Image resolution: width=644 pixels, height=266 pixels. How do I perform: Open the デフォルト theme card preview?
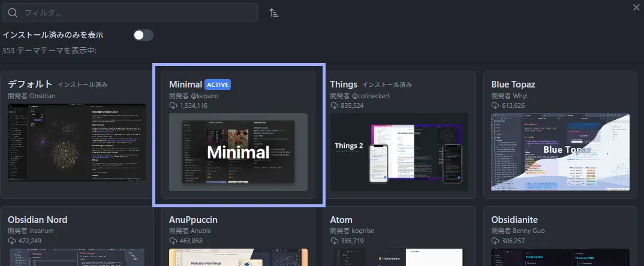(x=77, y=143)
